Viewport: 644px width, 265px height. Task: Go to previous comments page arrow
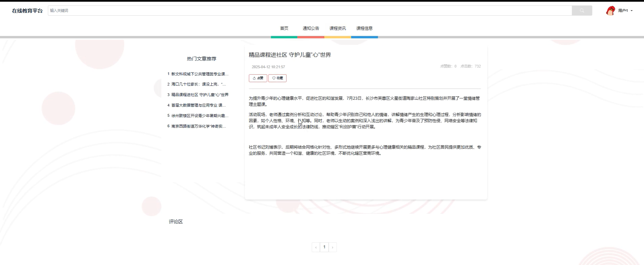tap(316, 247)
